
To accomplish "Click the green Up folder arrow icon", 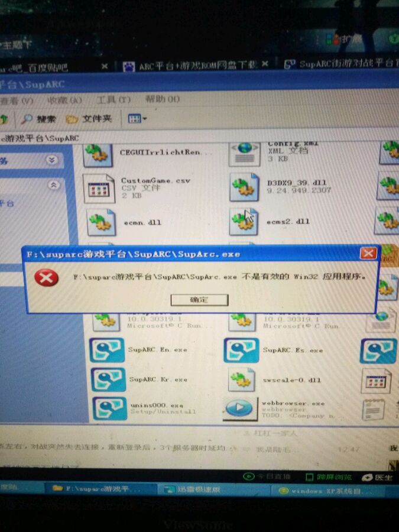I will 4,119.
